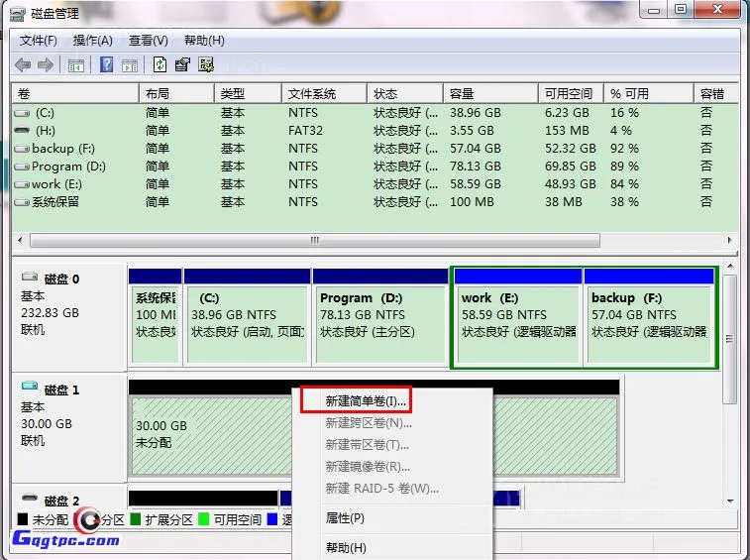This screenshot has width=750, height=560.
Task: Click the 48.93 GB free space cell
Action: point(570,184)
